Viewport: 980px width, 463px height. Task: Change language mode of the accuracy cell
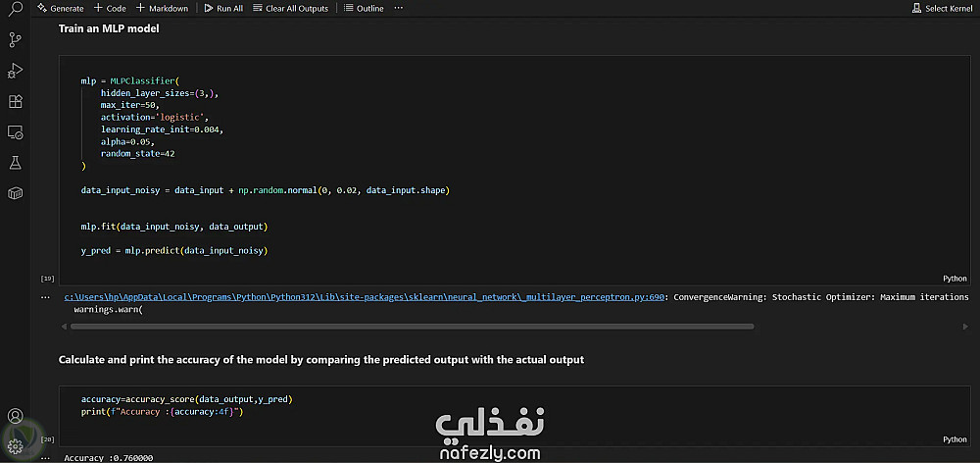click(x=954, y=439)
